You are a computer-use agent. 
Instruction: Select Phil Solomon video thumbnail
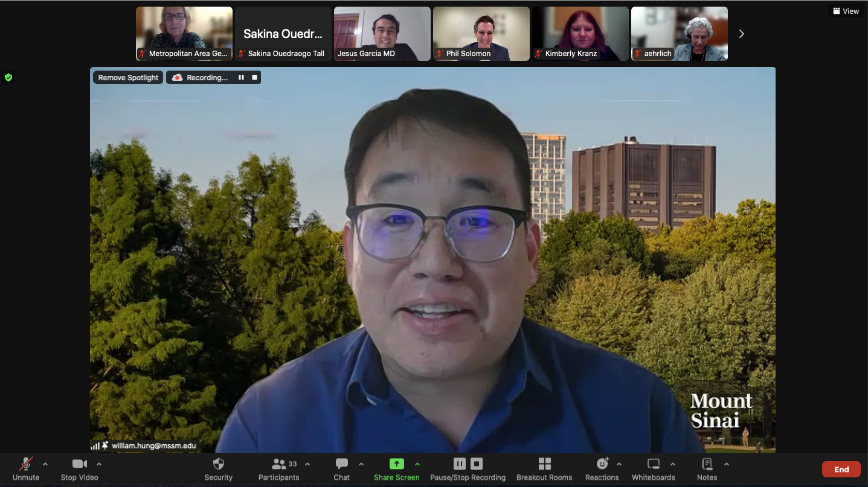pos(481,34)
